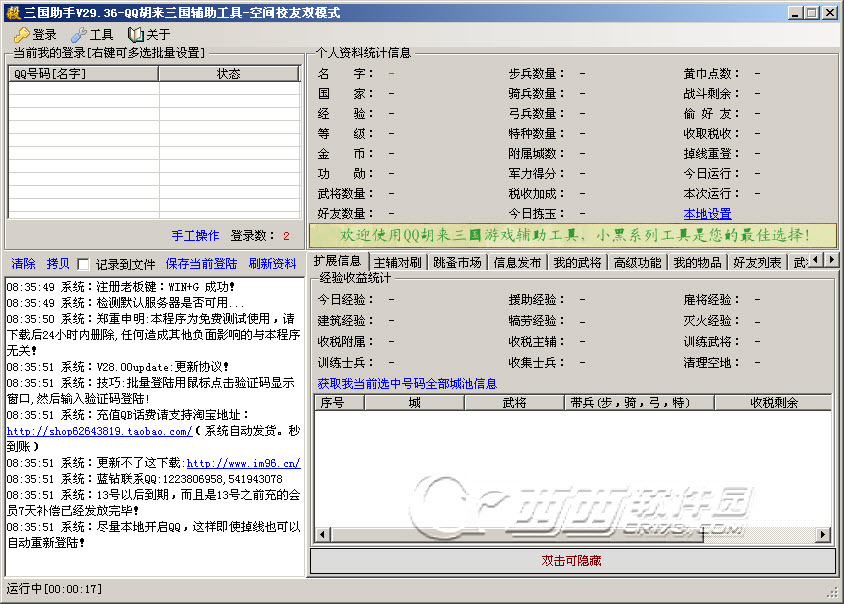Select the 好友列表 tab
844x604 pixels.
[x=757, y=262]
